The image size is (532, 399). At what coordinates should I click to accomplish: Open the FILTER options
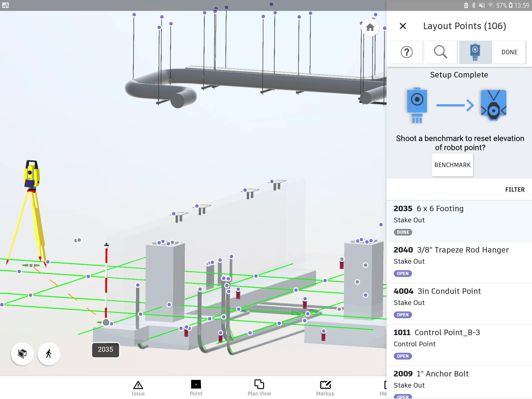[x=515, y=190]
